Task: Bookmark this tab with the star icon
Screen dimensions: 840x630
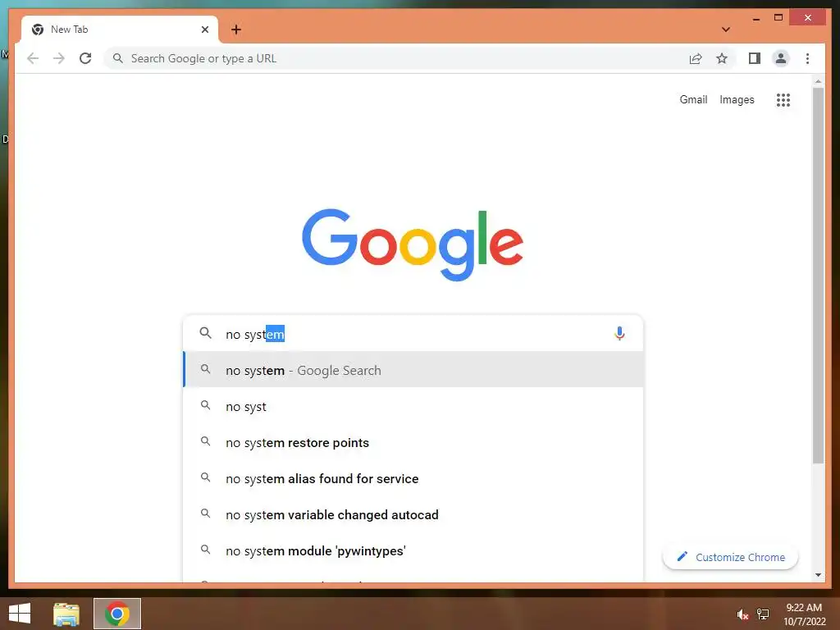Action: click(722, 58)
